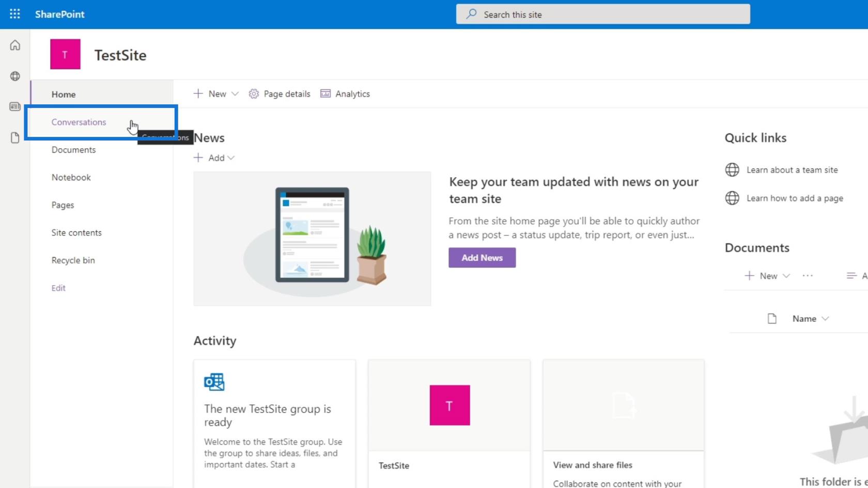Open the TestSite activity card title
The width and height of the screenshot is (868, 488).
point(394,465)
